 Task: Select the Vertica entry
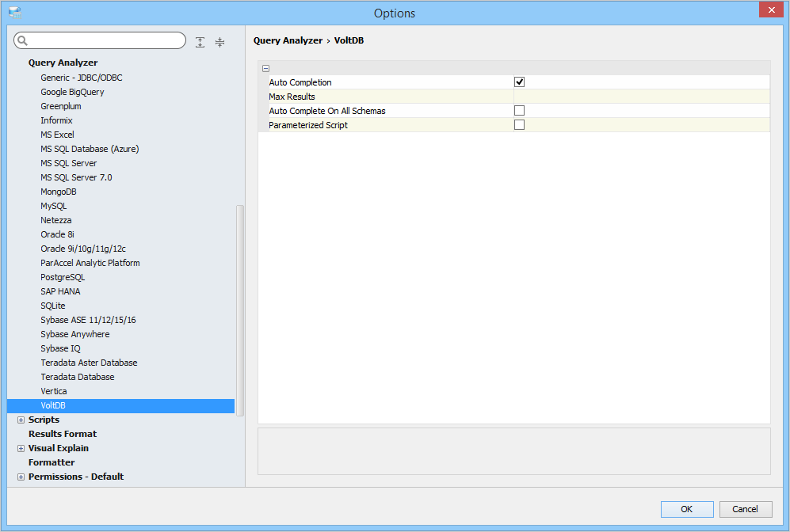[53, 392]
